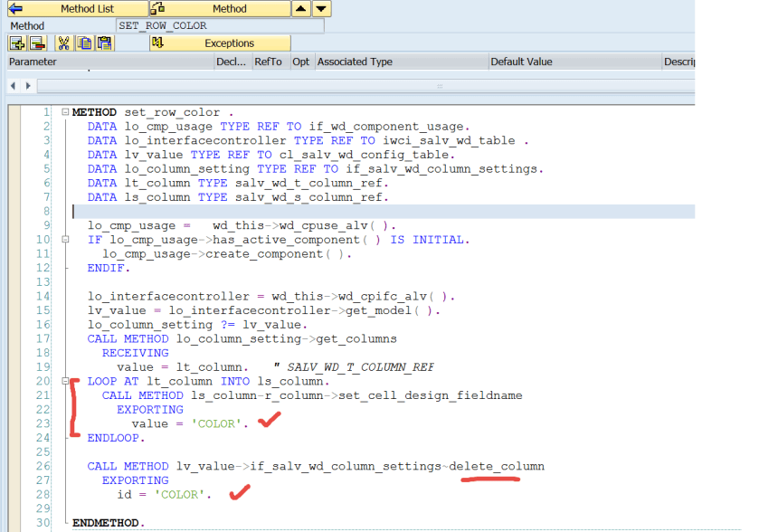Screen dimensions: 759x532
Task: Click the copy icon in parameter toolbar
Action: pyautogui.click(x=84, y=43)
